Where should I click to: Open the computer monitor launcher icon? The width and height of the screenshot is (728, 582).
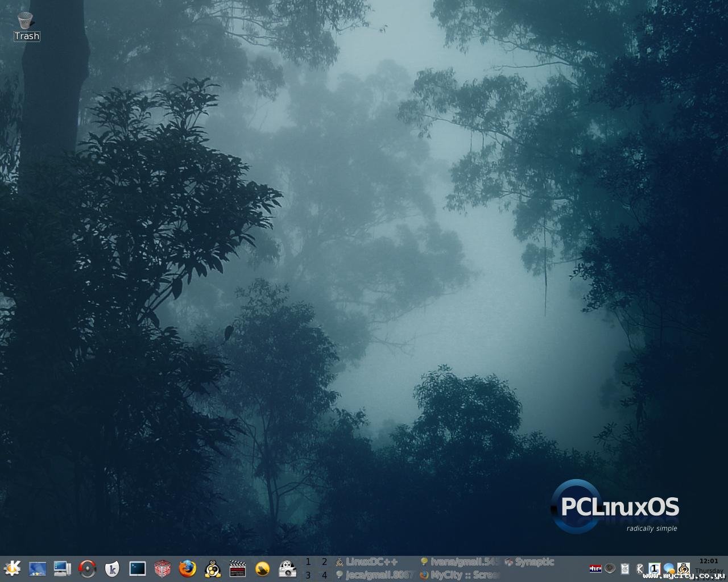tap(62, 568)
